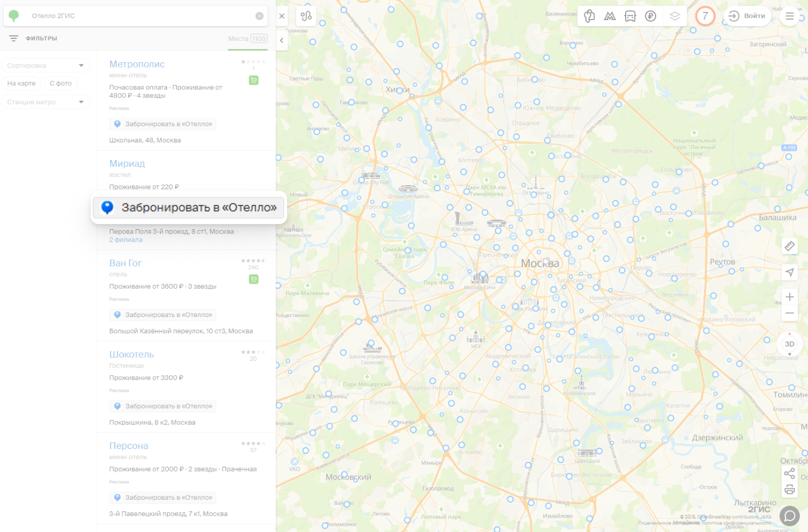This screenshot has width=808, height=532.
Task: Click Ван Гог rating with 240 reviews
Action: (x=253, y=264)
